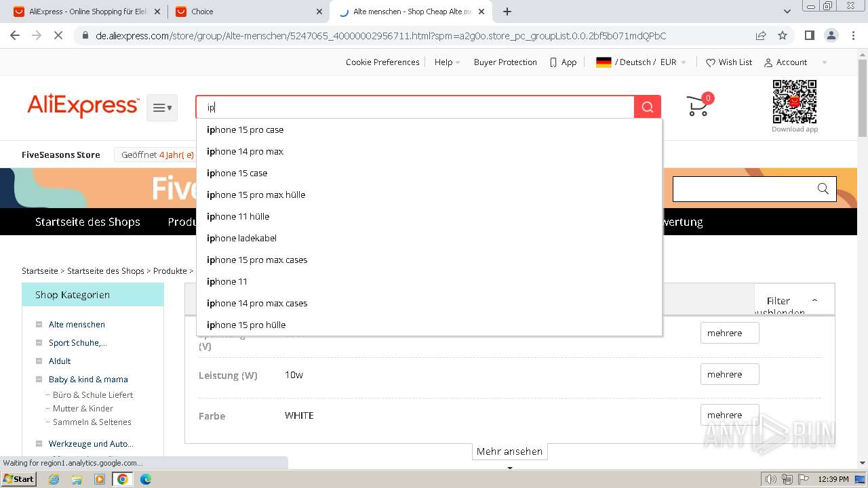
Task: Open the categories hamburger menu
Action: coord(162,108)
